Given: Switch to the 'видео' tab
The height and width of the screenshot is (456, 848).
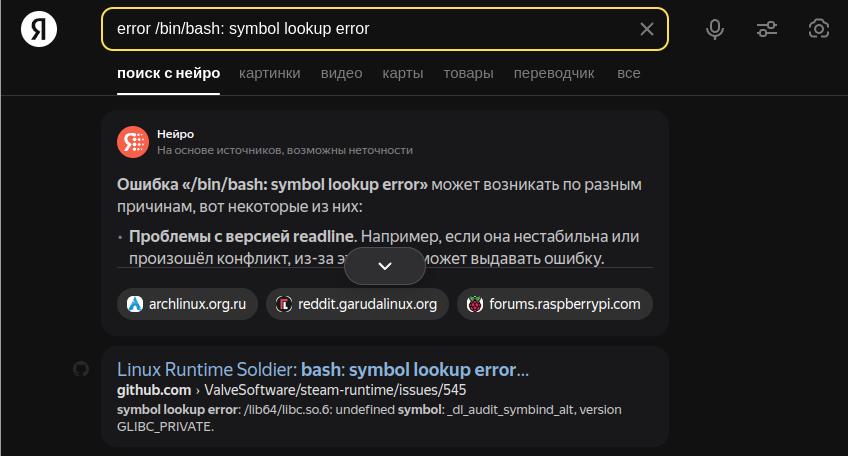Looking at the screenshot, I should (341, 73).
